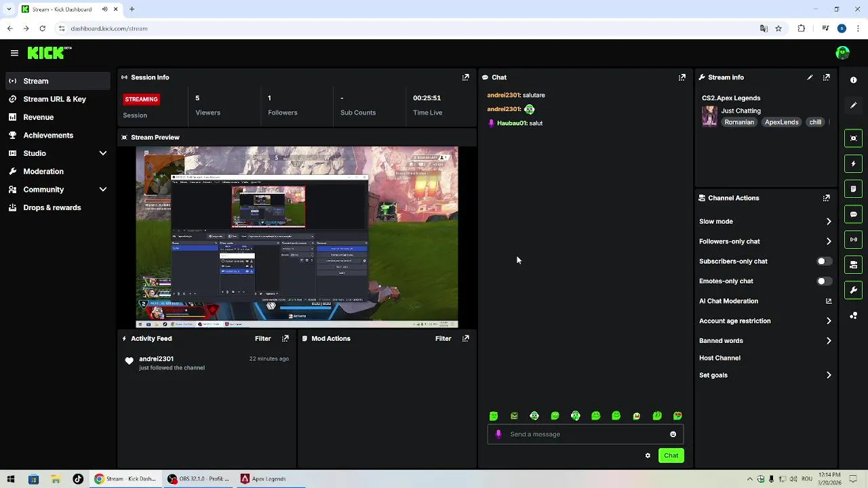
Task: Expand Slow mode options
Action: tap(828, 222)
